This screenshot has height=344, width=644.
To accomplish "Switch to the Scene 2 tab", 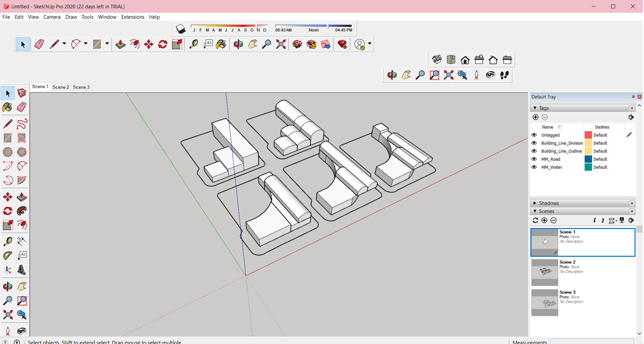I will click(x=61, y=87).
